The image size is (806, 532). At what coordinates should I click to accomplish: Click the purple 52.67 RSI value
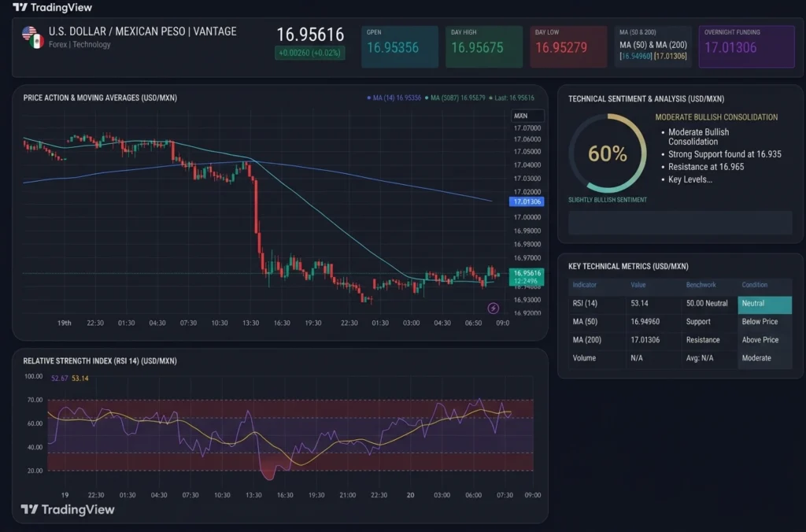[59, 379]
